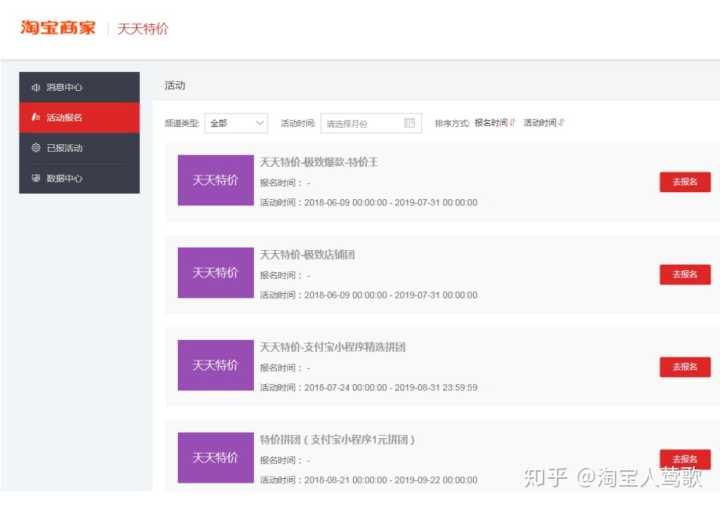This screenshot has height=507, width=720.
Task: Click 天天特价 thumbnail for 极致店铺团
Action: point(216,273)
